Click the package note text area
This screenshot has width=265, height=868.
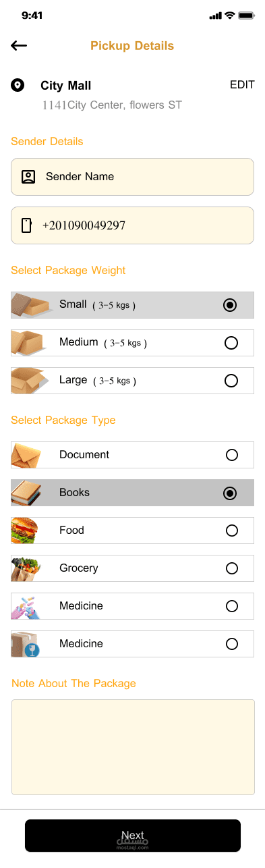tap(133, 747)
